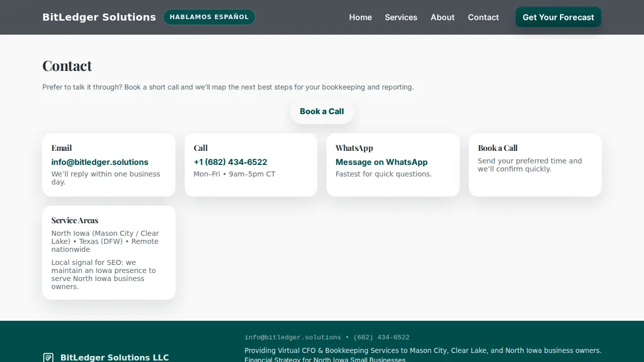644x362 pixels.
Task: Click the North Iowa service areas list text
Action: pos(105,241)
